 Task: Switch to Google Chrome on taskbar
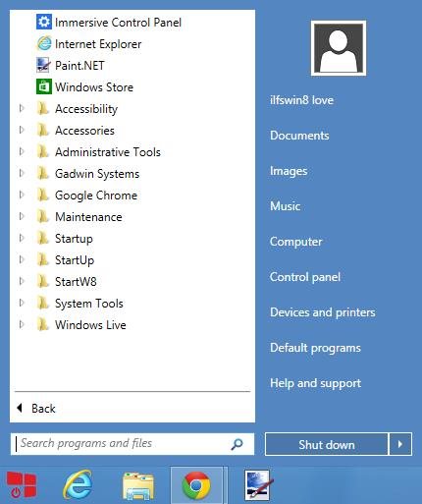(x=196, y=485)
